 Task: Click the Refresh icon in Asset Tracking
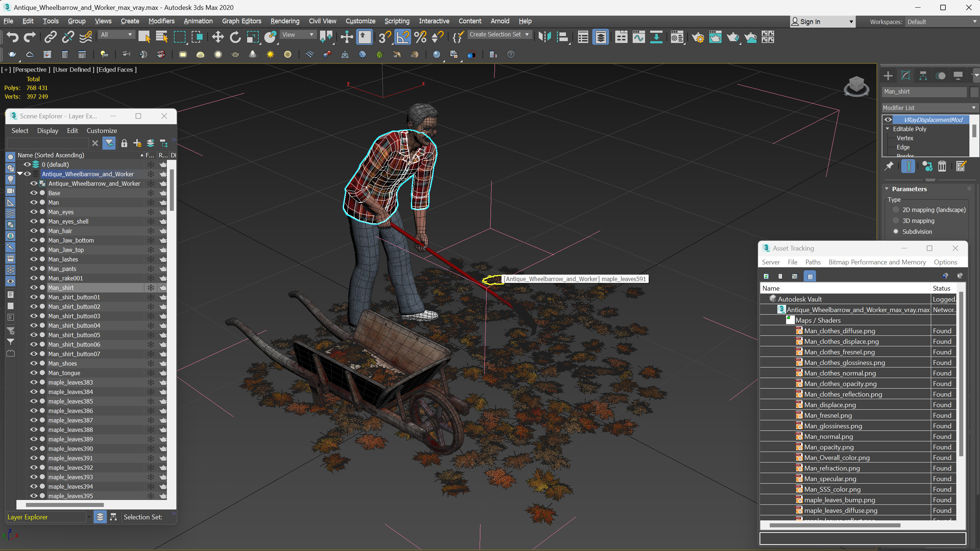[x=766, y=276]
